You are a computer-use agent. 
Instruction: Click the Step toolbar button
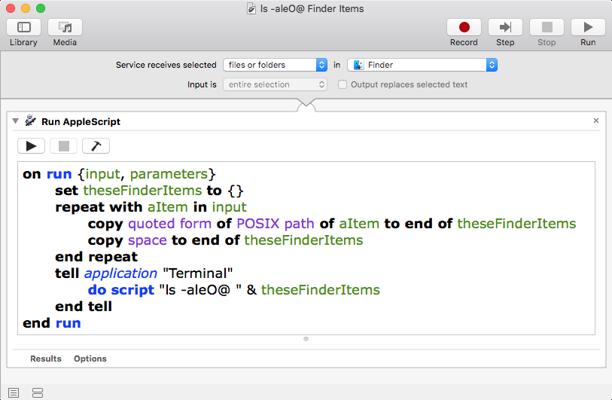(505, 27)
